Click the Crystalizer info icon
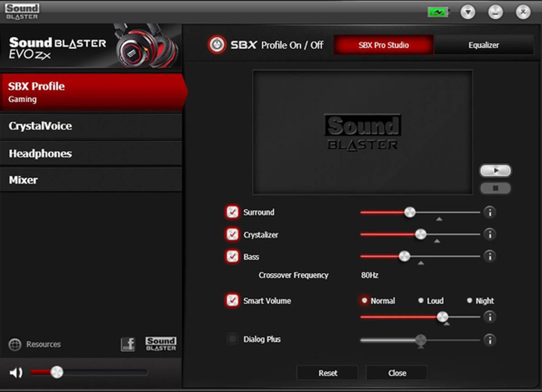The width and height of the screenshot is (542, 392). click(x=490, y=234)
